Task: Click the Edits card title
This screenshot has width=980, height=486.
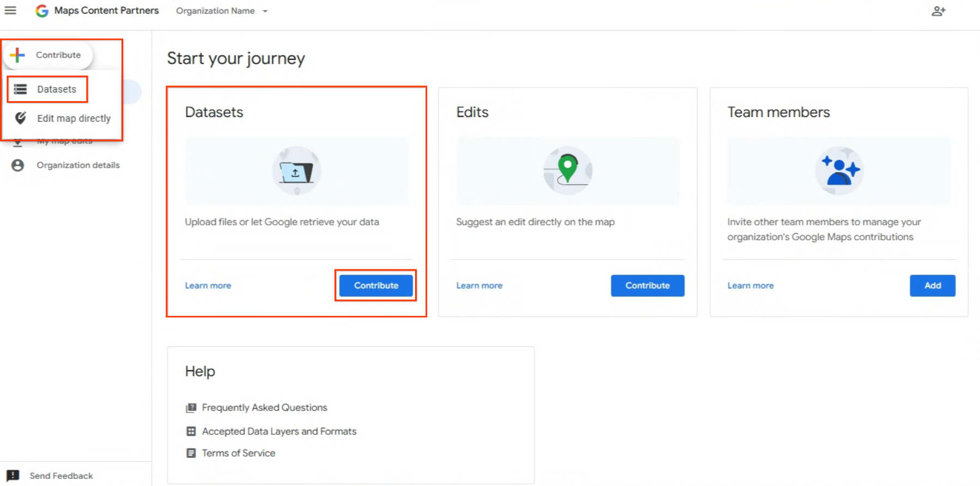Action: 472,112
